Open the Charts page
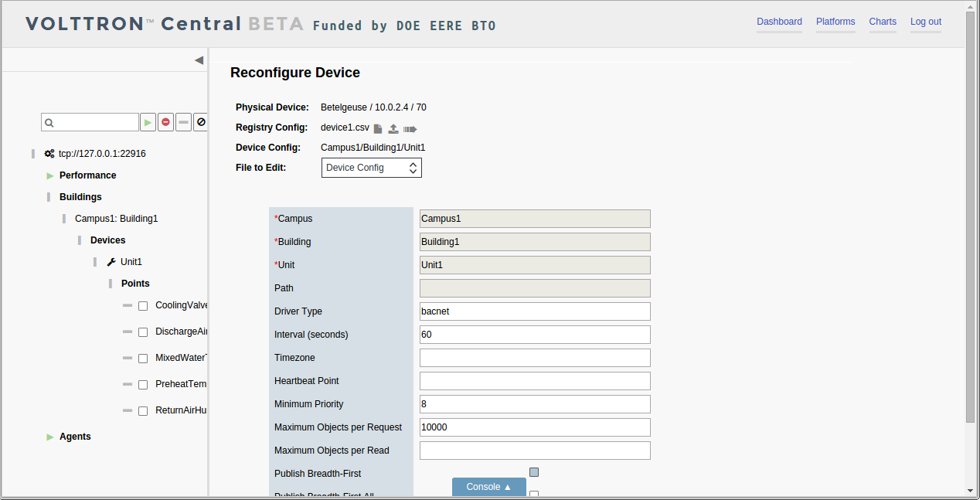This screenshot has height=500, width=980. click(883, 22)
